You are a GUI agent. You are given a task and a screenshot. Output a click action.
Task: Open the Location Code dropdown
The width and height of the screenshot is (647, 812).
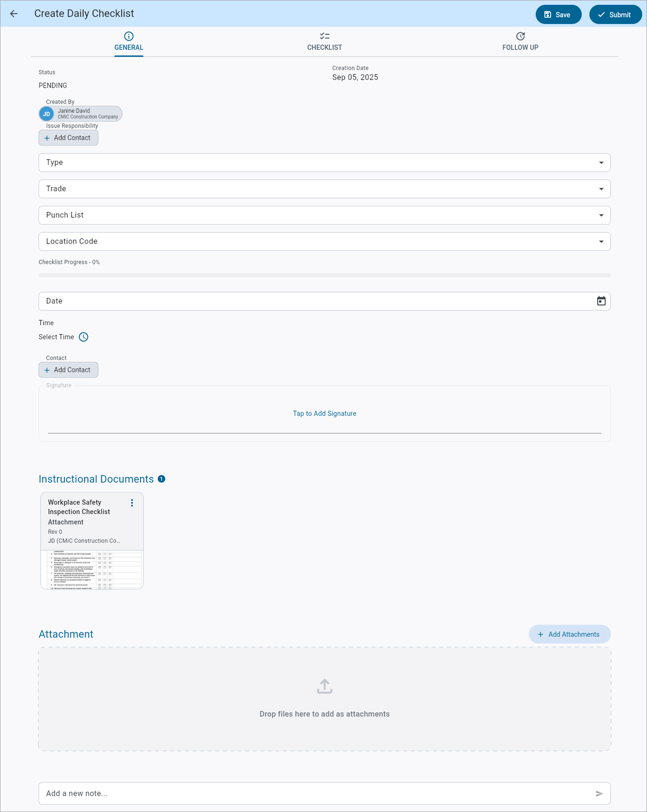324,242
